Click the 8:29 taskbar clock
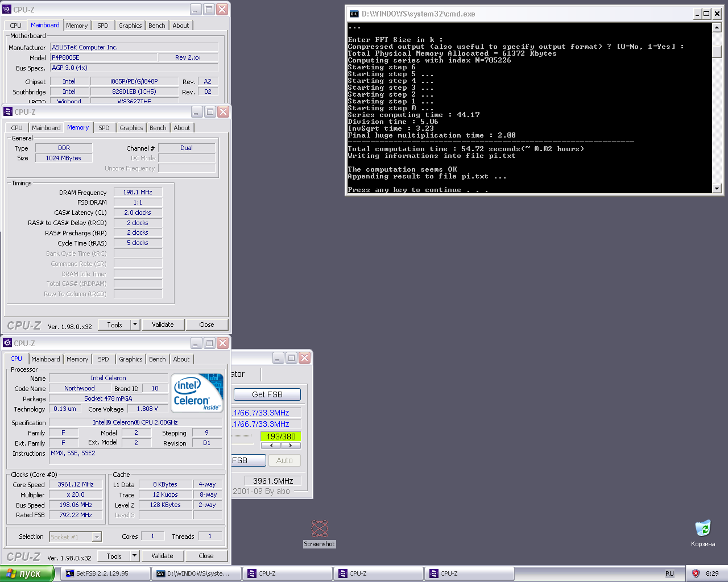The image size is (728, 582). click(712, 573)
